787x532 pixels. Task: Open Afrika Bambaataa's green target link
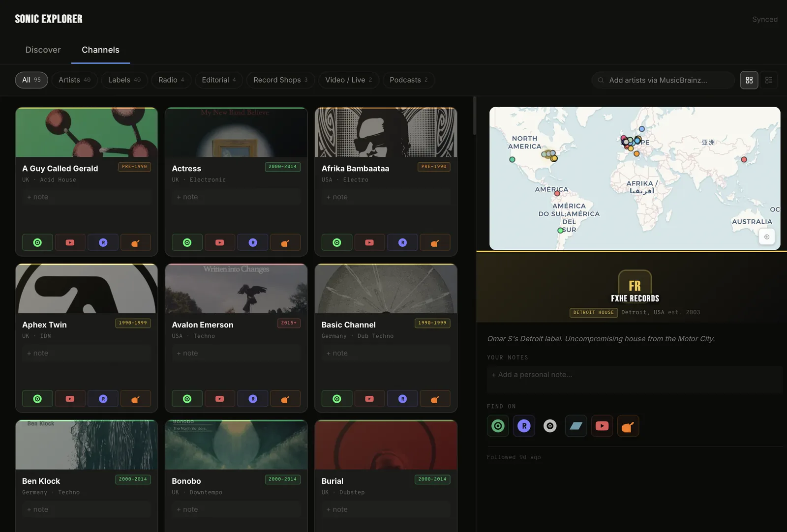click(337, 242)
